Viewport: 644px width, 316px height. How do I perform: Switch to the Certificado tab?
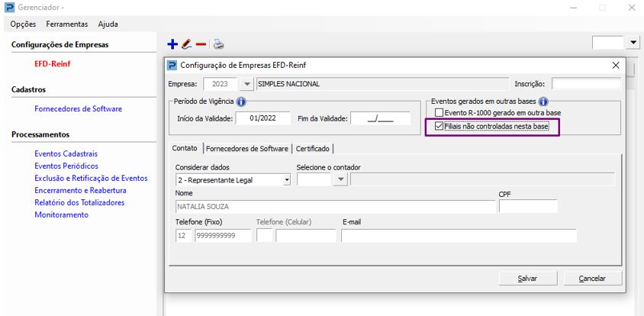coord(313,149)
